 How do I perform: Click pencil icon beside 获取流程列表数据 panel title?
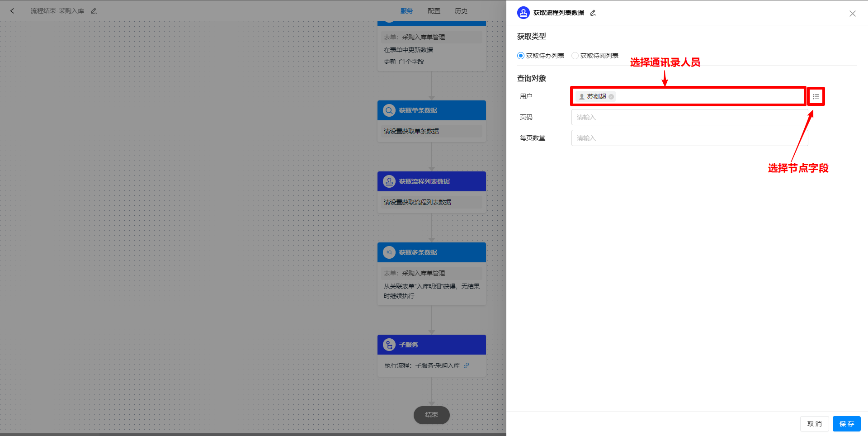(592, 13)
